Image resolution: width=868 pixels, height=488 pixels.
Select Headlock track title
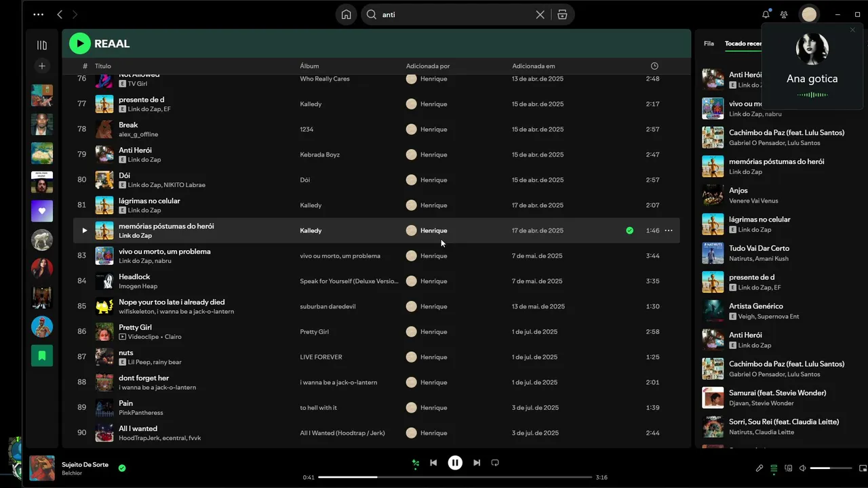(134, 277)
